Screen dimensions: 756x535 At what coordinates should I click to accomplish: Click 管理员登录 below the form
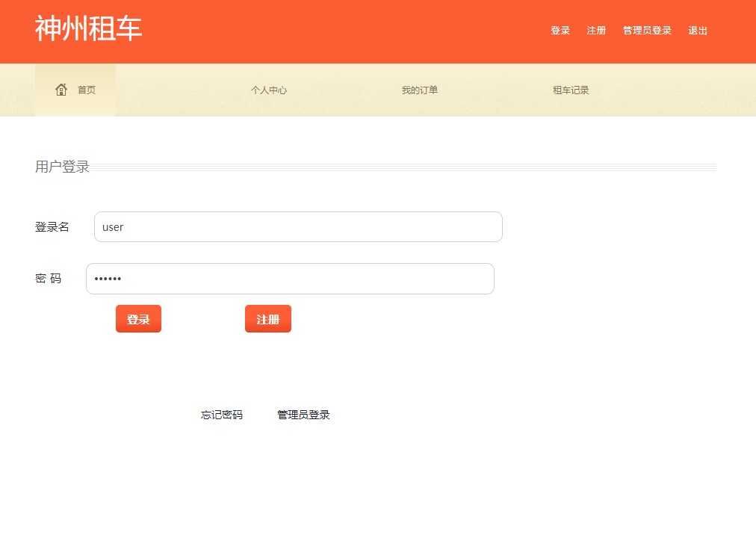pyautogui.click(x=303, y=415)
